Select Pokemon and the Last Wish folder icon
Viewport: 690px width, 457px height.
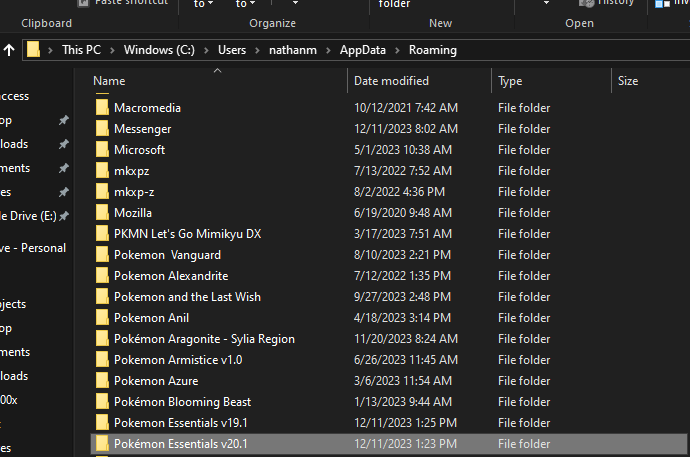(x=102, y=297)
